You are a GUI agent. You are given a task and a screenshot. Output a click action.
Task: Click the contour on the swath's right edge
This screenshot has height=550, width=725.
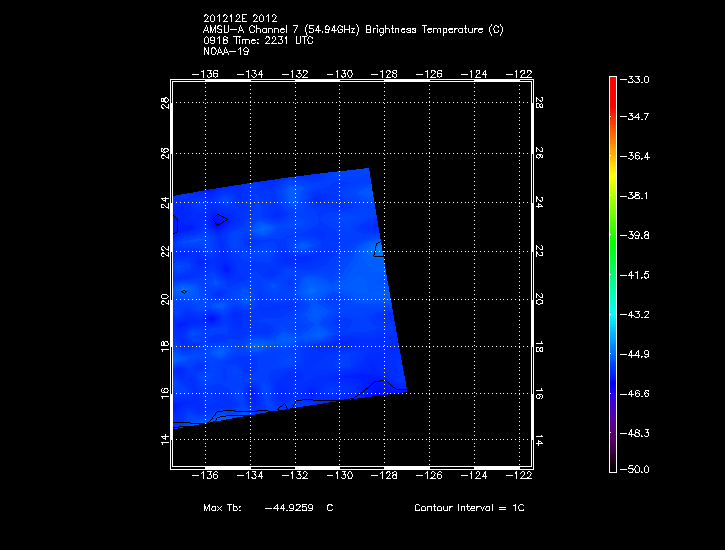click(378, 250)
